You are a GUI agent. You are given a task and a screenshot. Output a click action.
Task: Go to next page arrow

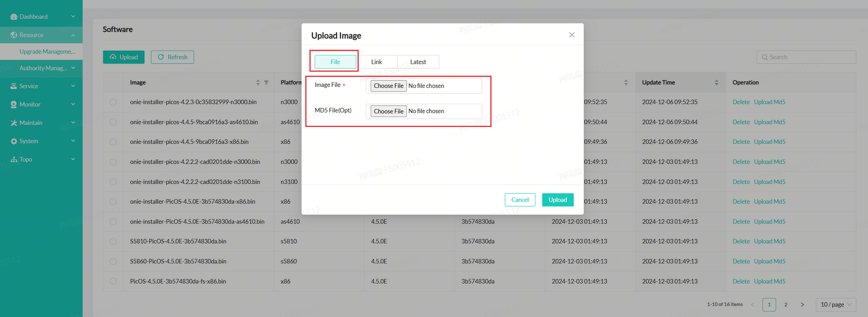[x=802, y=304]
